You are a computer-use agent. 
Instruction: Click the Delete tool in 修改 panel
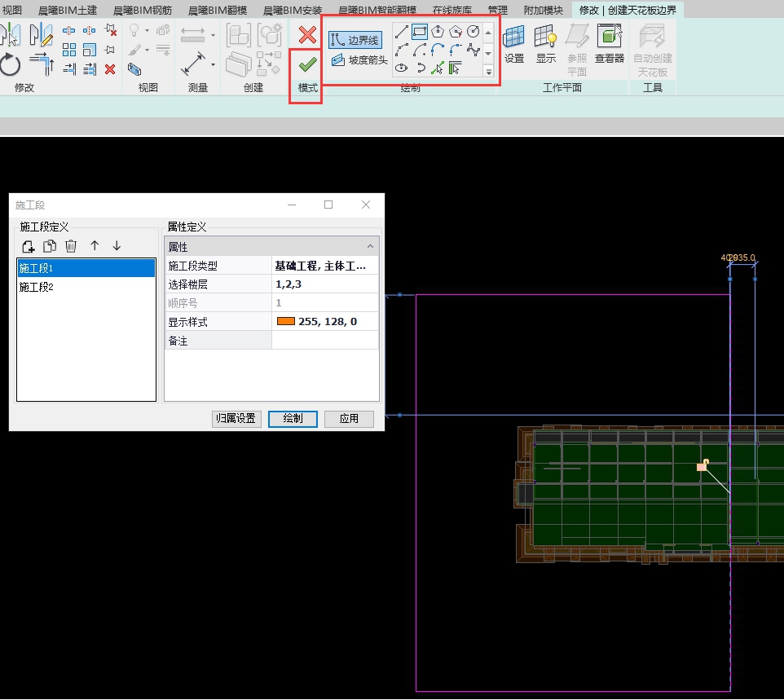pyautogui.click(x=110, y=69)
